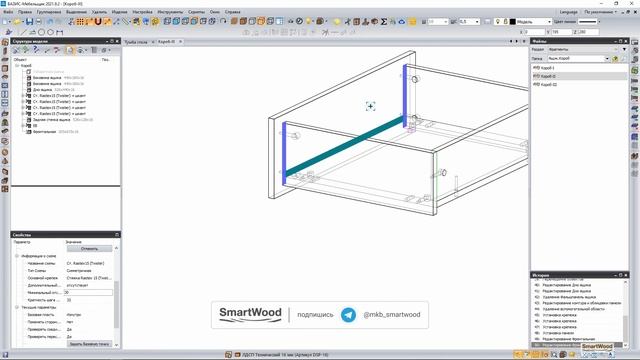The width and height of the screenshot is (640, 360).
Task: Select the Редактирование Фронтальная history entry
Action: (569, 339)
